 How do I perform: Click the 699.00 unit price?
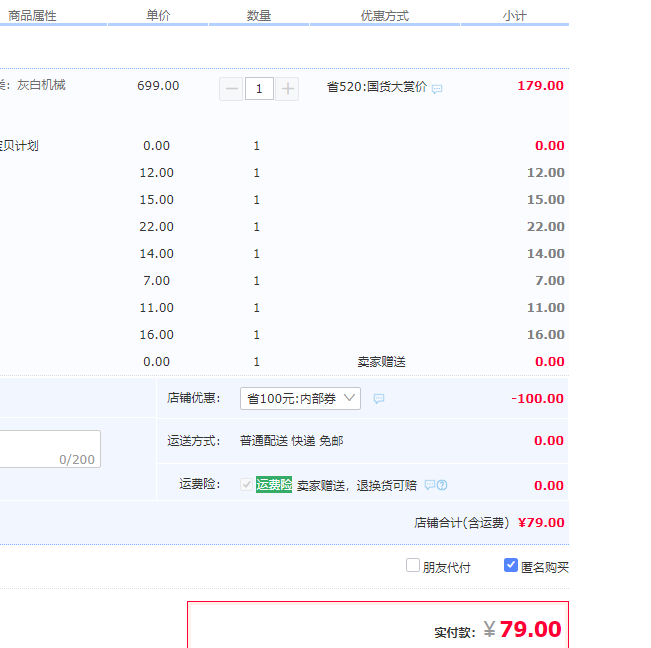(x=158, y=86)
